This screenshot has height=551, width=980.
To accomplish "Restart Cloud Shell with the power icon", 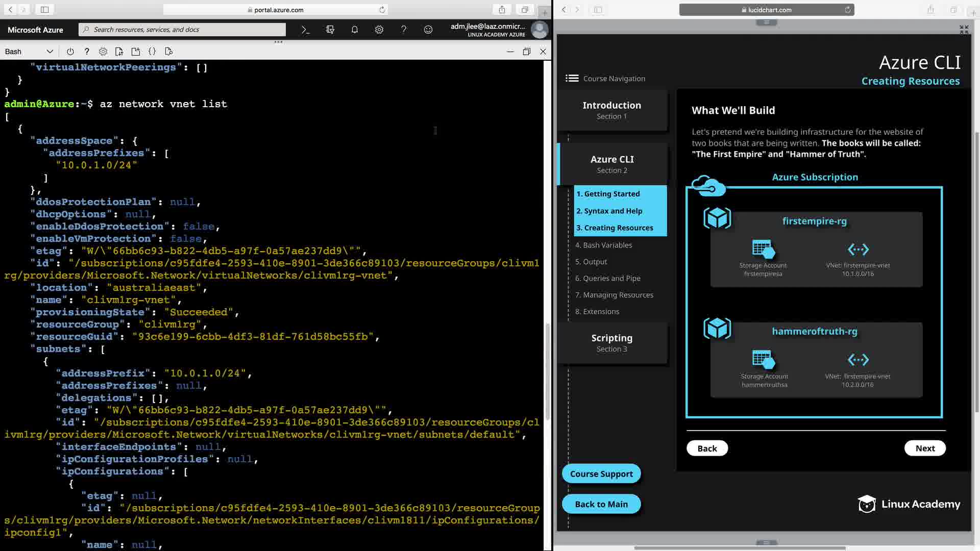I will pyautogui.click(x=70, y=52).
